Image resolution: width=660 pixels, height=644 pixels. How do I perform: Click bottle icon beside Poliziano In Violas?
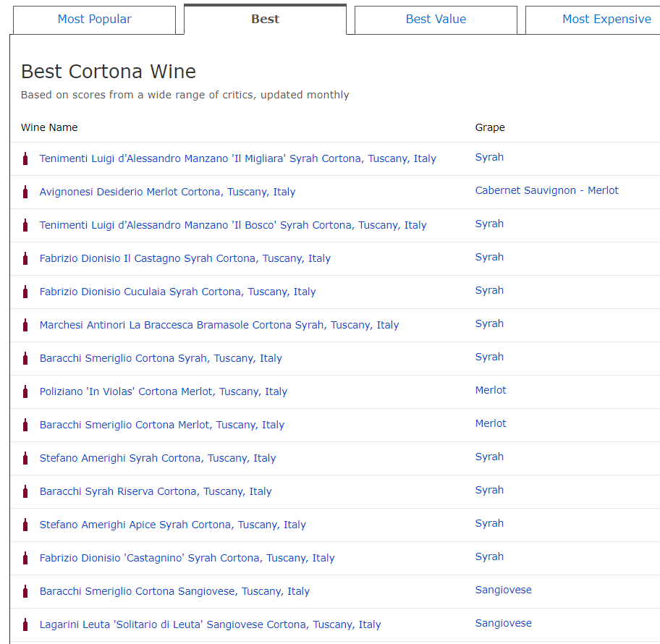point(25,391)
